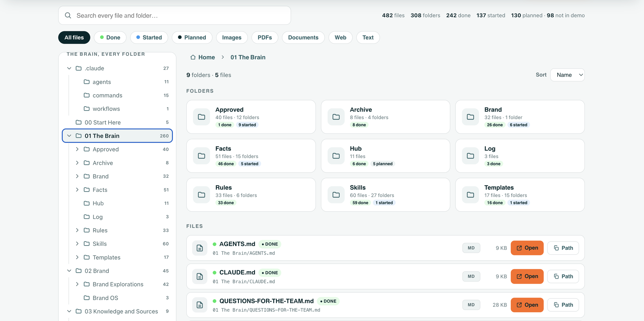Image resolution: width=644 pixels, height=321 pixels.
Task: Click the '5 planned' badge on Hub card
Action: coord(383,164)
